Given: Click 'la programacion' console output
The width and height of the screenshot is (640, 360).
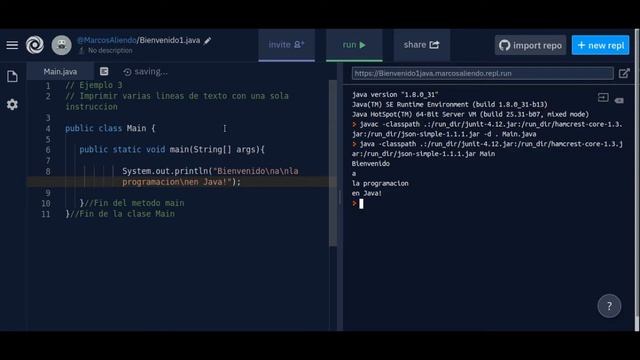Looking at the screenshot, I should pos(380,183).
